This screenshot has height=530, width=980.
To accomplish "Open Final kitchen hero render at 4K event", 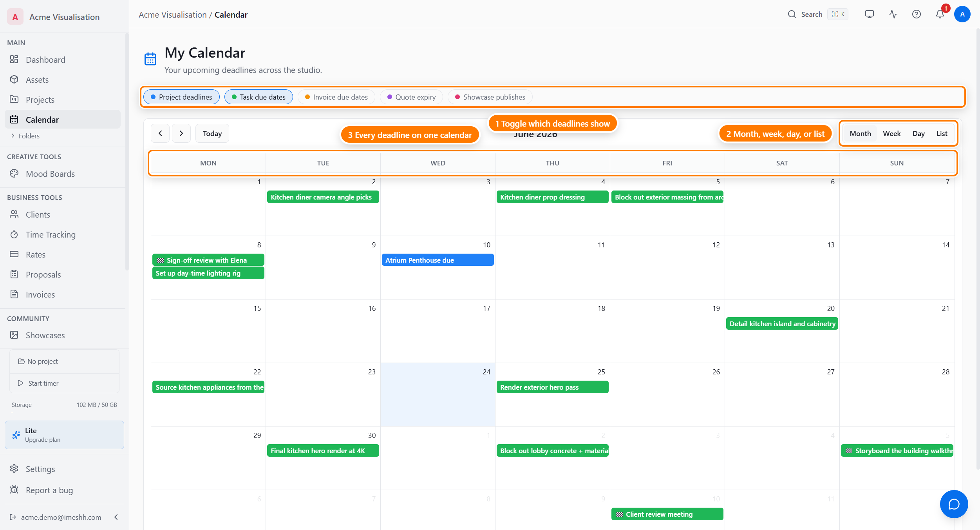I will pyautogui.click(x=323, y=450).
